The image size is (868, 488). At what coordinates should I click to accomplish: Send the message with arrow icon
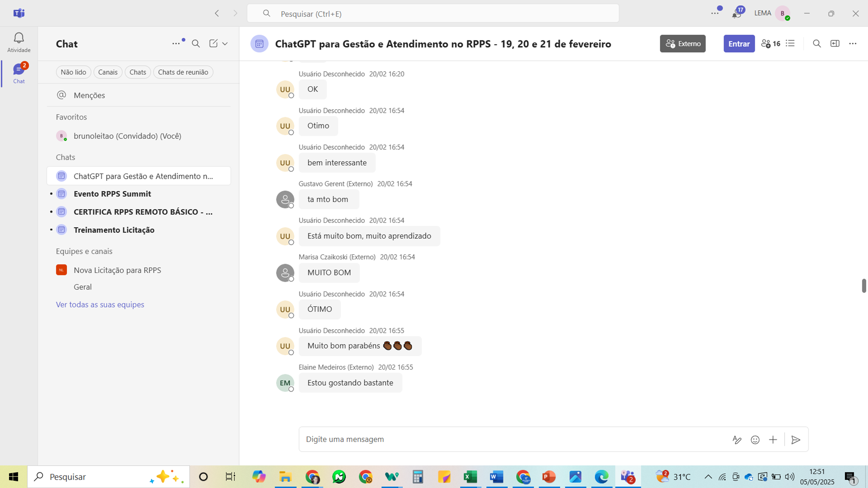click(796, 439)
